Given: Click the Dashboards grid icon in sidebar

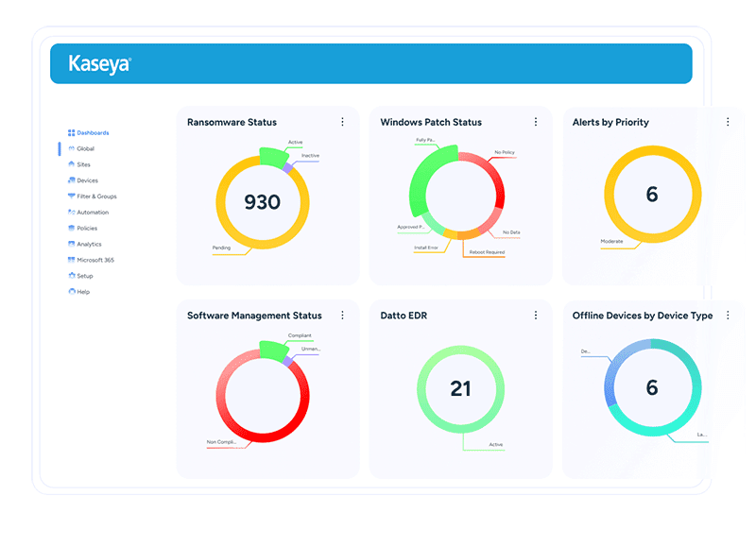Looking at the screenshot, I should (x=71, y=133).
